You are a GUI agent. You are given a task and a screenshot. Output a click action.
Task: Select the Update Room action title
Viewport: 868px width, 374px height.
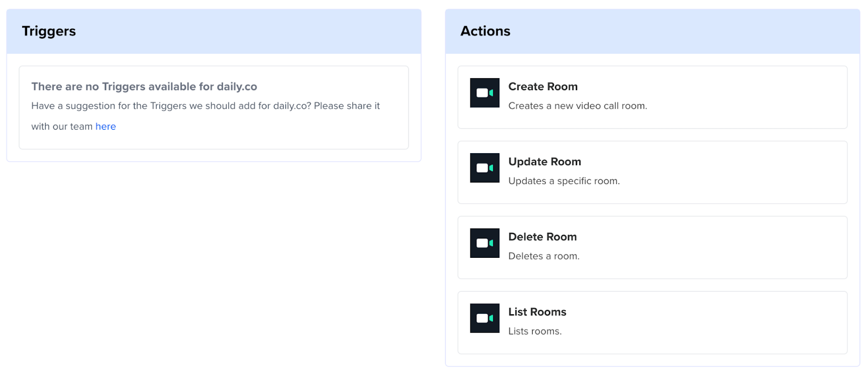[545, 162]
